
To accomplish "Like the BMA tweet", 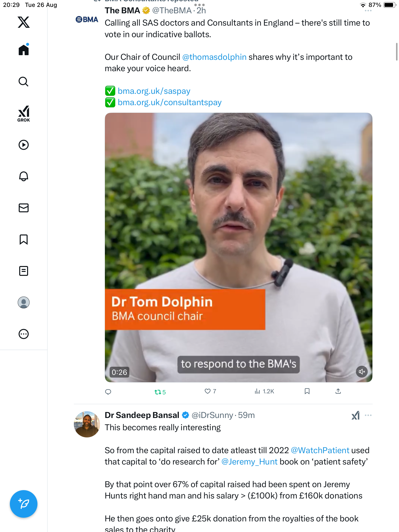I will tap(208, 391).
